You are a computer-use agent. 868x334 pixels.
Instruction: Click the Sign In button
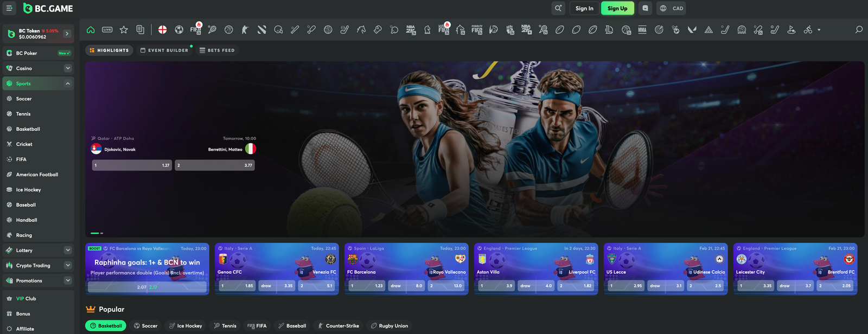click(x=584, y=8)
